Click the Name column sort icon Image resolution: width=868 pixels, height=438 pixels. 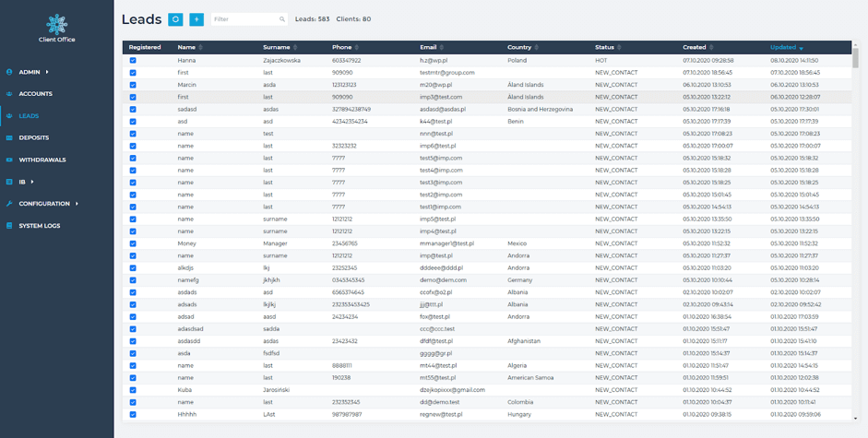point(201,47)
